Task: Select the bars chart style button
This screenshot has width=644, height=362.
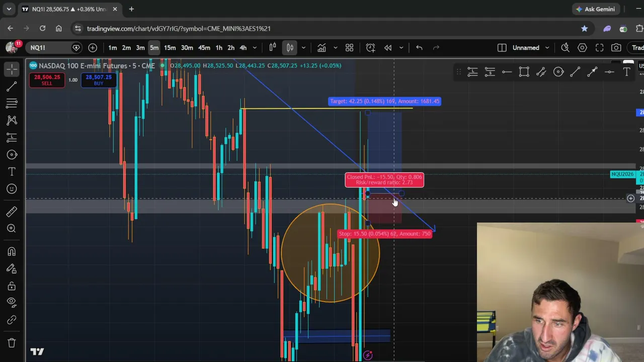Action: 273,48
